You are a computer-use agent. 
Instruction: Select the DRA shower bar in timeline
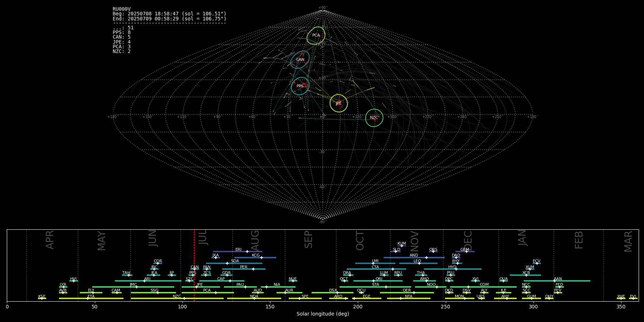click(348, 275)
